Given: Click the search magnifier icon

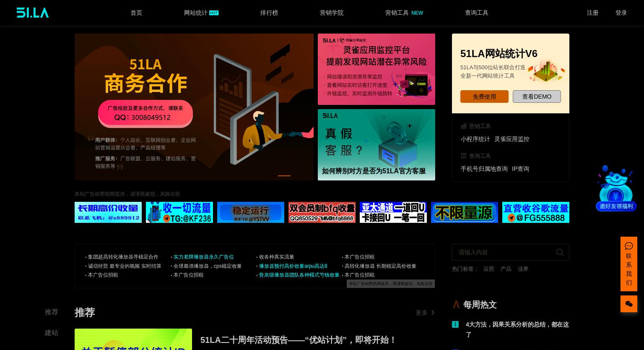Looking at the screenshot, I should tap(560, 252).
